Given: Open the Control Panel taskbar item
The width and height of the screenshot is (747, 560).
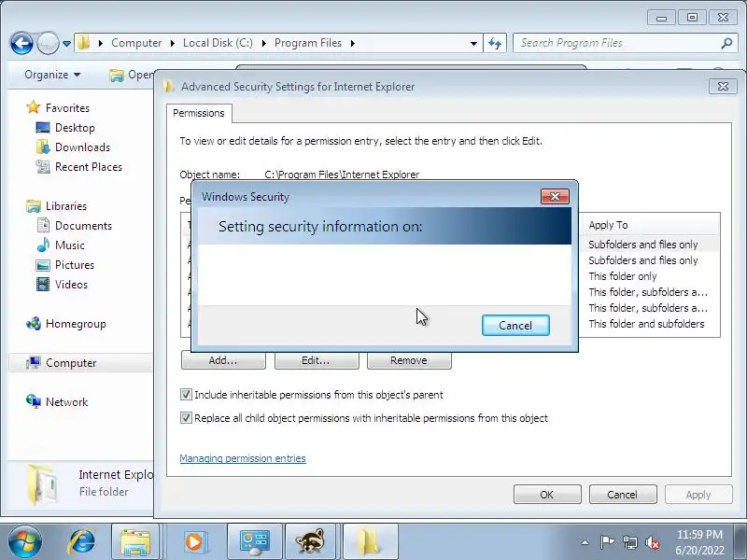Looking at the screenshot, I should pos(255,541).
